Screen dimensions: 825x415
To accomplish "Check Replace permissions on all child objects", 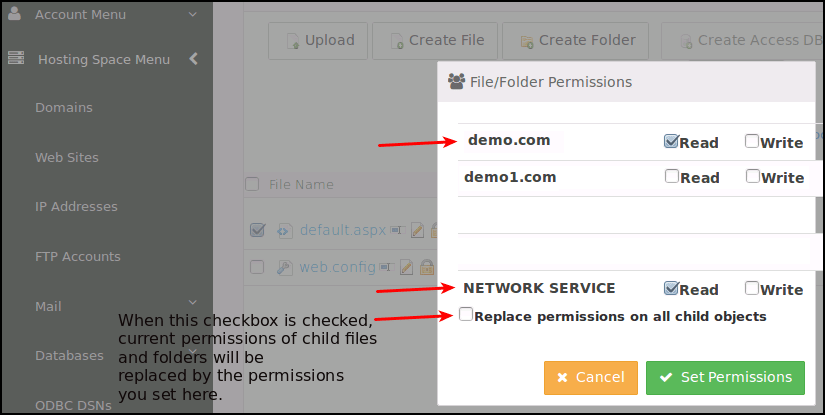I will 466,315.
